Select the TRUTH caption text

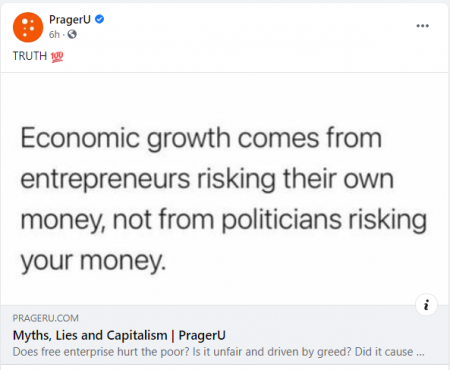30,56
